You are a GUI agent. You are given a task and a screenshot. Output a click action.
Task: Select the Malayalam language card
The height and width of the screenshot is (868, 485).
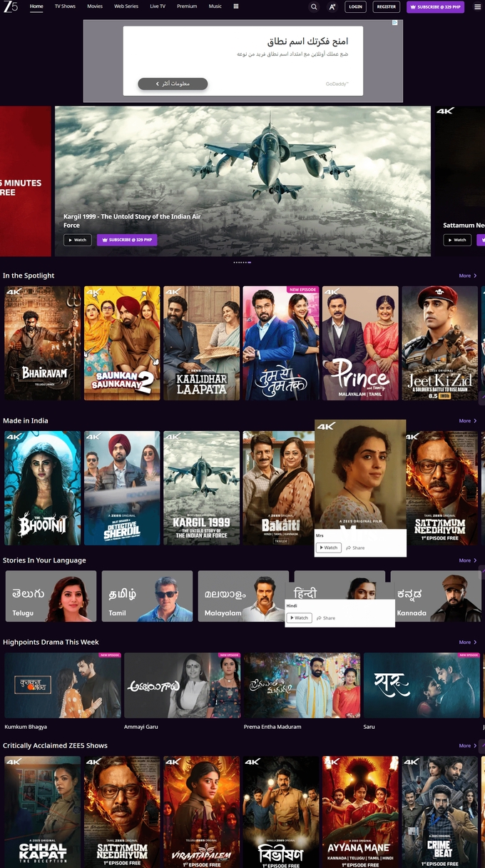click(x=242, y=596)
